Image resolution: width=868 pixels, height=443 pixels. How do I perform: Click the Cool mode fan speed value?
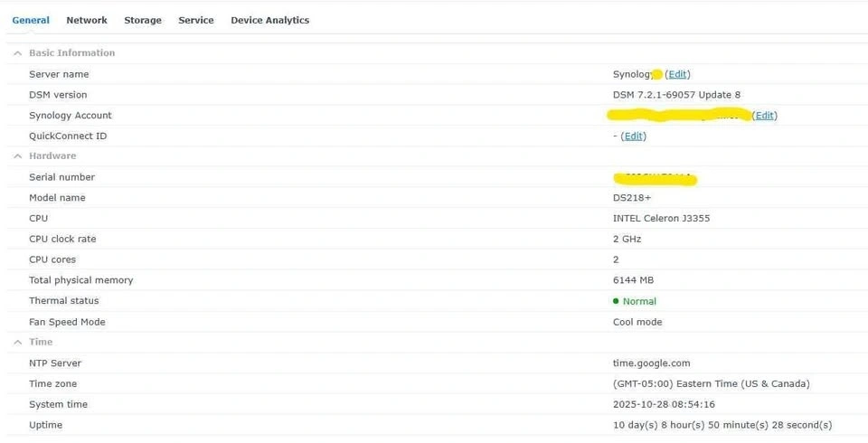coord(637,322)
